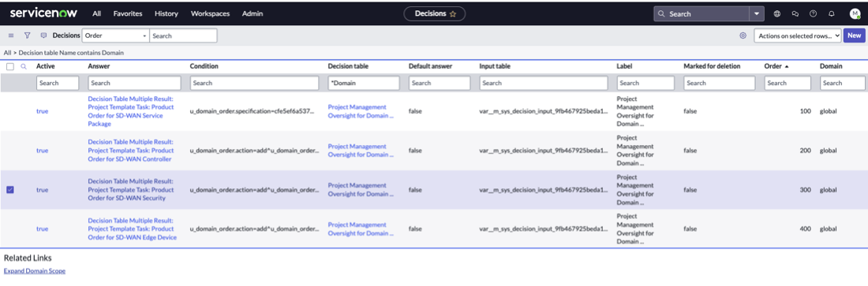The height and width of the screenshot is (286, 868).
Task: Click the list search box beside Order dropdown
Action: tap(183, 35)
